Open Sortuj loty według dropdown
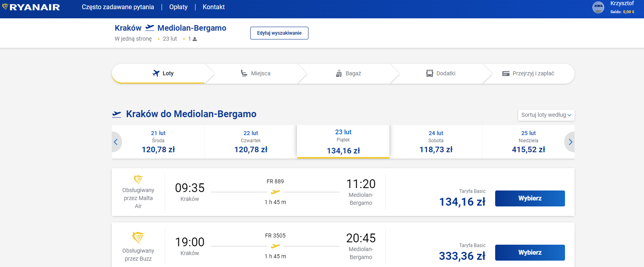 point(546,115)
